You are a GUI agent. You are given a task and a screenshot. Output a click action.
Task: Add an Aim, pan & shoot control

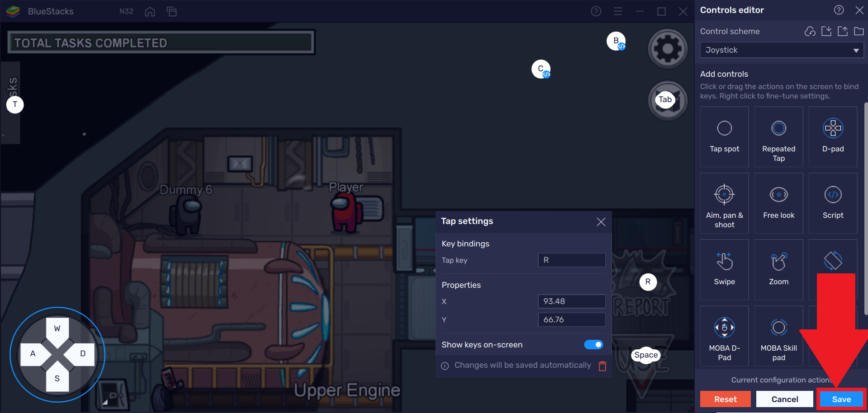[x=724, y=203]
